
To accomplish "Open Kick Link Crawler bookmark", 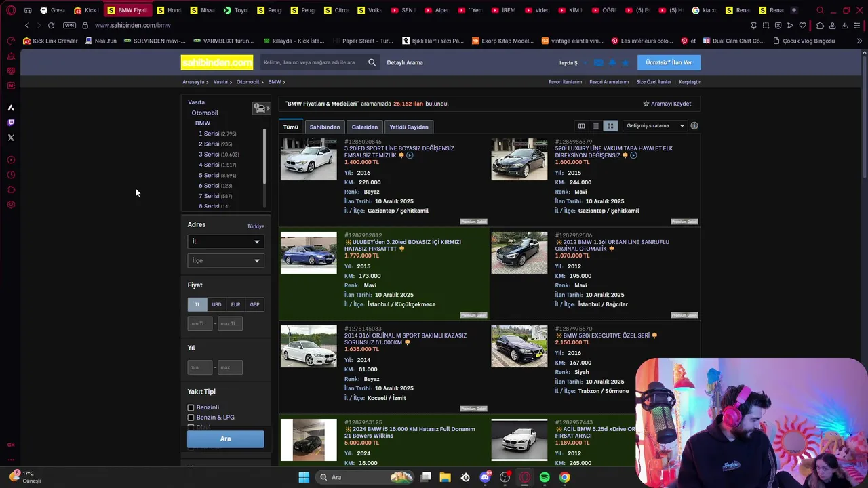I will click(x=50, y=41).
